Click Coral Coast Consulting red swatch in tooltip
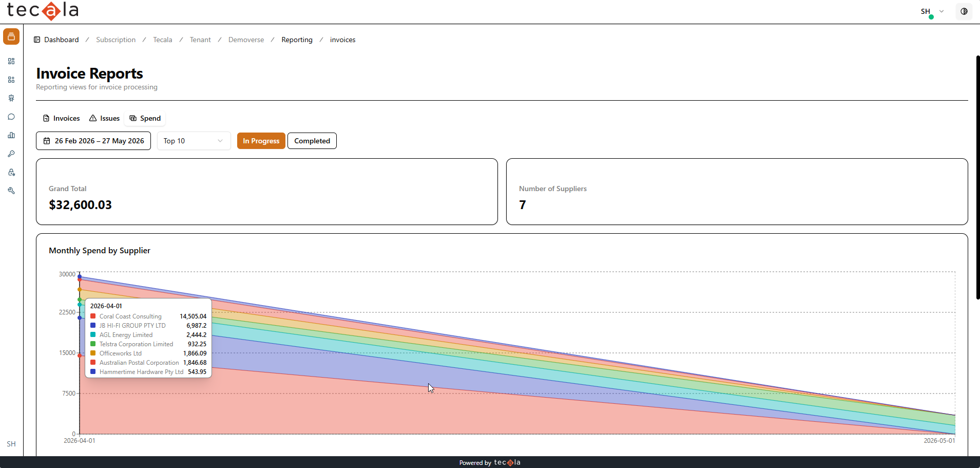Viewport: 980px width, 468px height. [93, 316]
